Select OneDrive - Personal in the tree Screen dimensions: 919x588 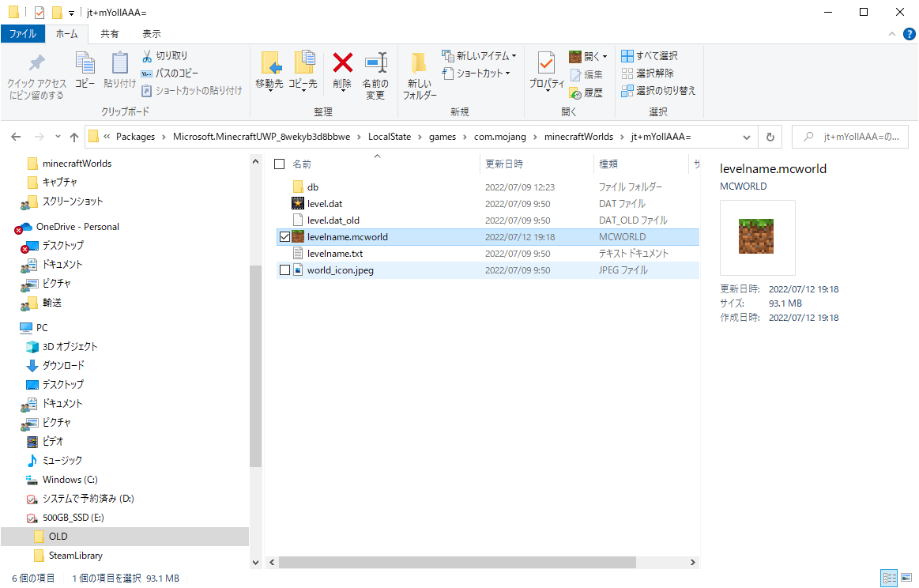point(77,226)
